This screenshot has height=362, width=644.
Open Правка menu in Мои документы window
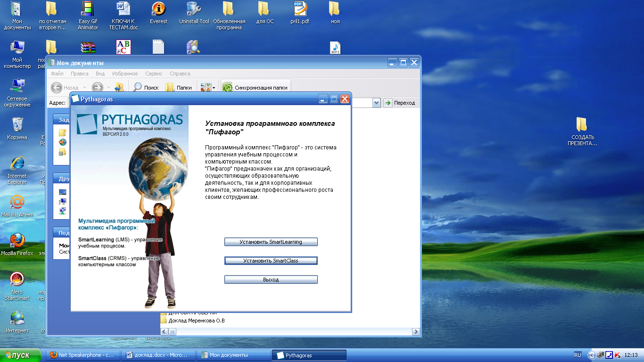(x=79, y=74)
